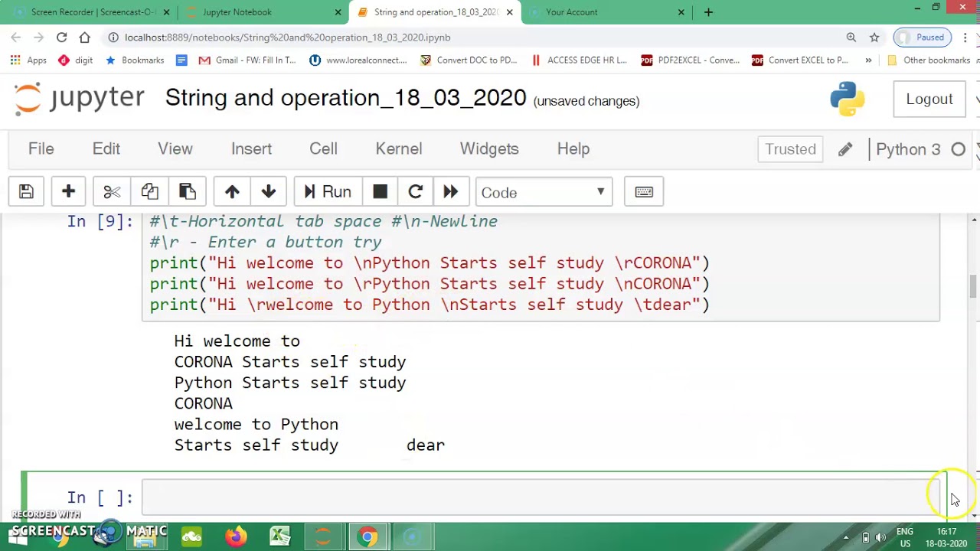
Task: Go back with browser back arrow
Action: 16,37
